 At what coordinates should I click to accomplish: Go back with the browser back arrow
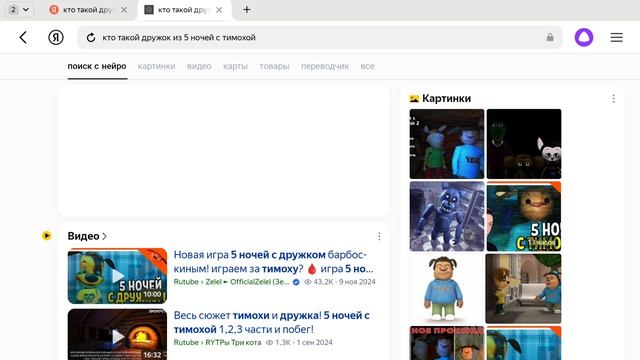click(23, 38)
